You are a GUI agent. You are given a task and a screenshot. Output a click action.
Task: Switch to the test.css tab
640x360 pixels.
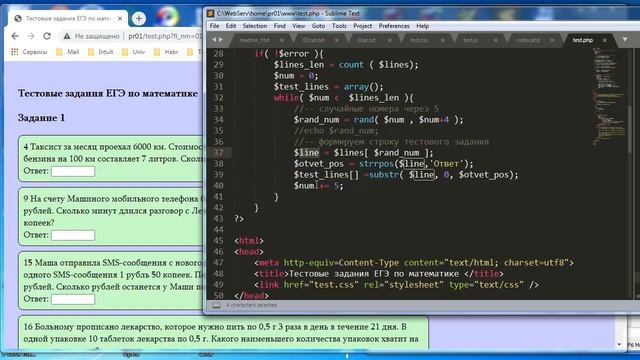419,40
